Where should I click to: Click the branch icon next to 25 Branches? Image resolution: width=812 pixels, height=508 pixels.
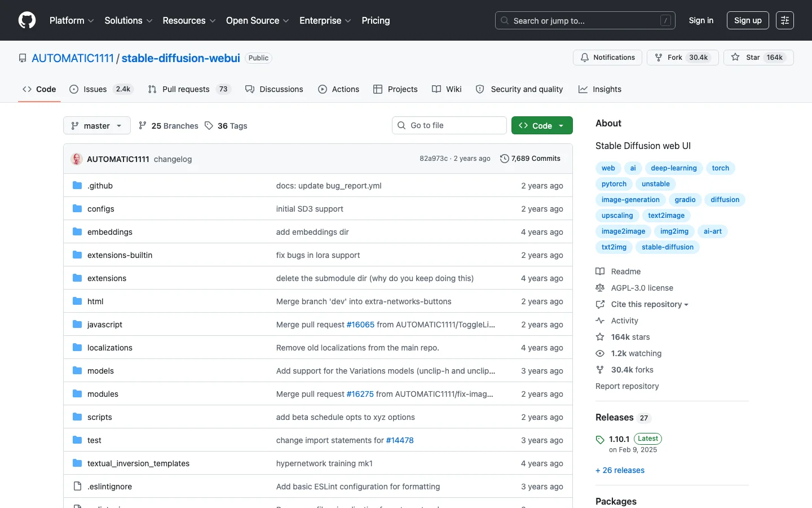[143, 125]
